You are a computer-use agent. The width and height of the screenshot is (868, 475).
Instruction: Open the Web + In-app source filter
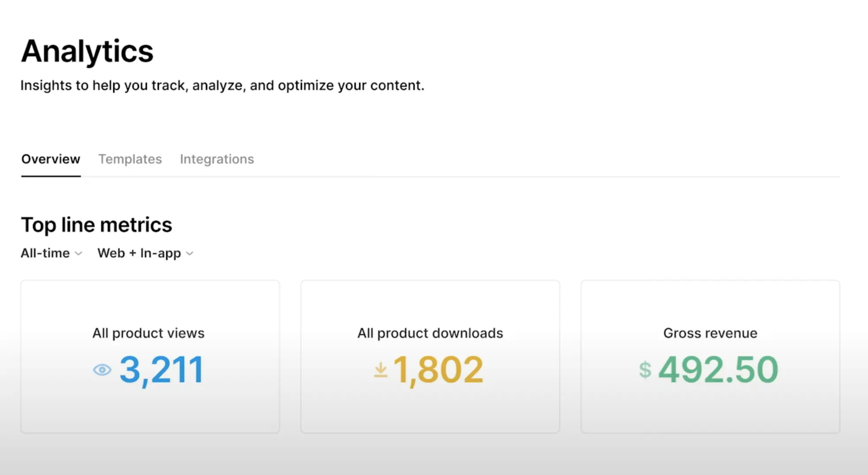coord(139,253)
